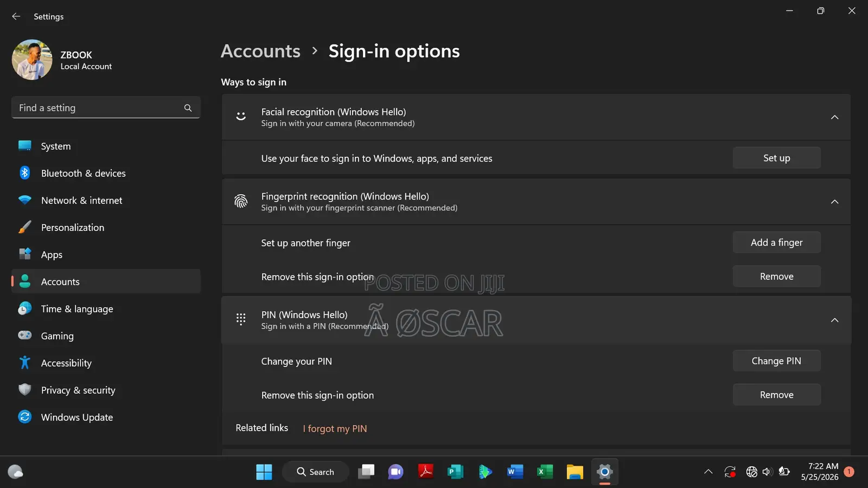Open the I forgot my PIN link
Image resolution: width=868 pixels, height=488 pixels.
coord(335,428)
